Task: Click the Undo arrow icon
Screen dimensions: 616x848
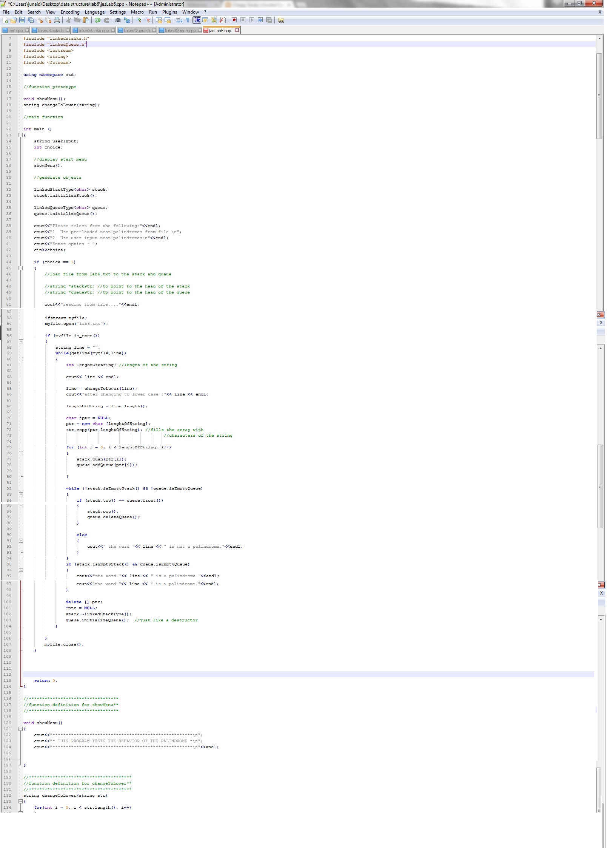Action: 98,20
